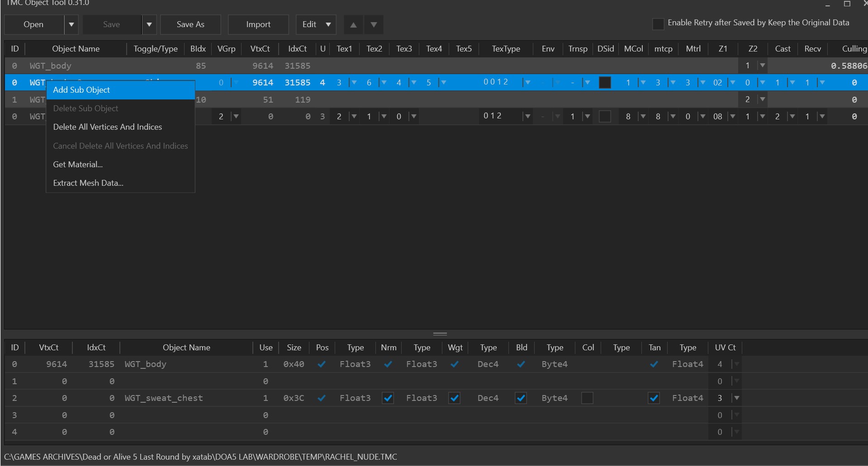Enable Retry after Saved checkbox

(658, 24)
